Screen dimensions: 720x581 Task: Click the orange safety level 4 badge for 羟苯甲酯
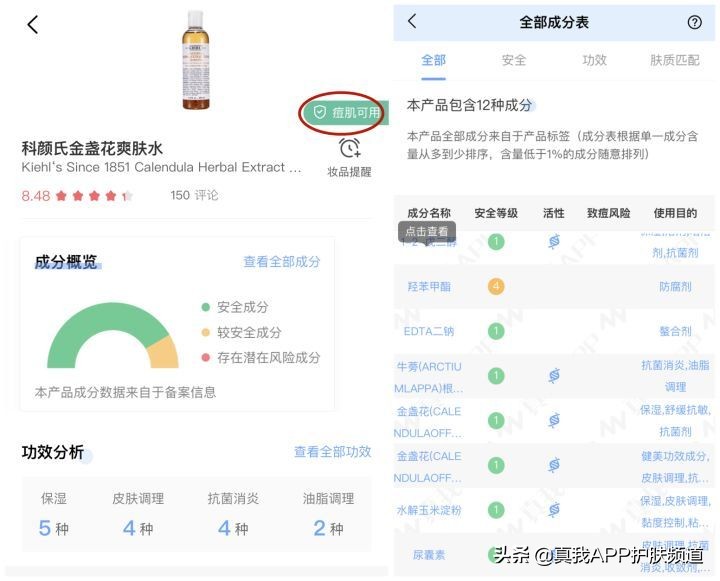point(496,287)
